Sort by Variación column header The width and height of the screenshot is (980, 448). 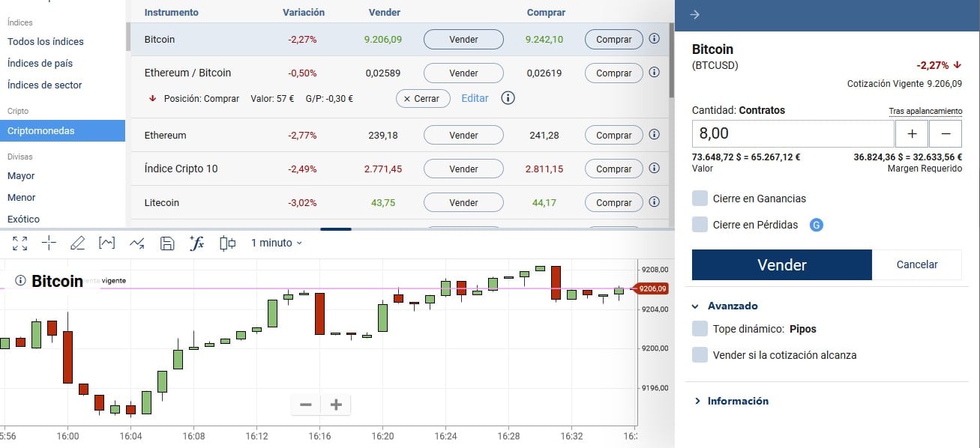[x=304, y=12]
